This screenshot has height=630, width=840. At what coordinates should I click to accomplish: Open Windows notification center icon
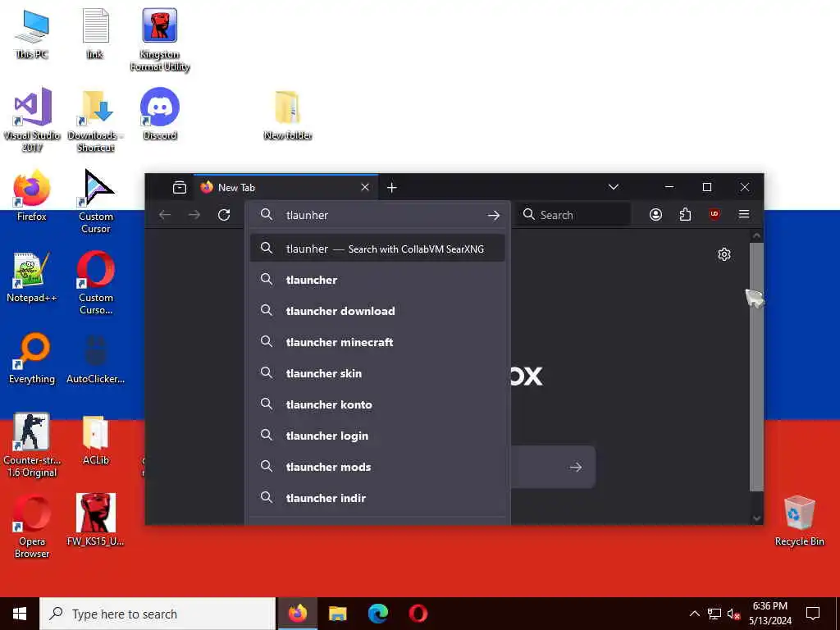(x=813, y=614)
